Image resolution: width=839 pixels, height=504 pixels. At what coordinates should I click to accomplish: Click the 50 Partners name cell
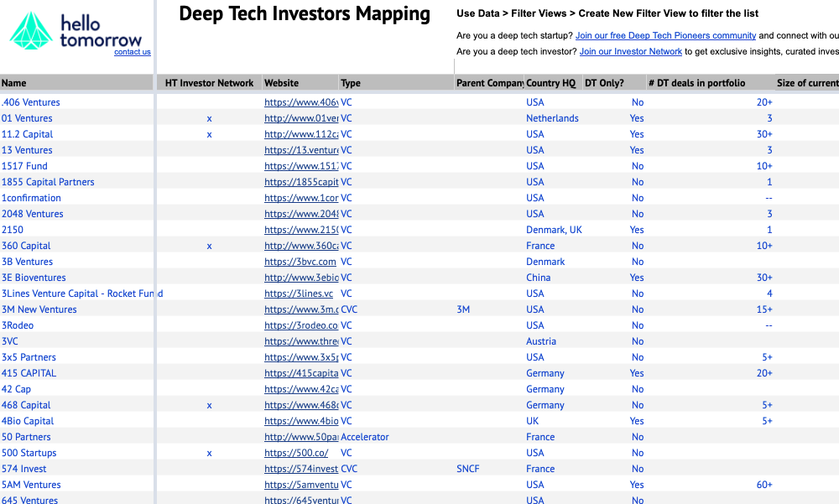click(26, 437)
